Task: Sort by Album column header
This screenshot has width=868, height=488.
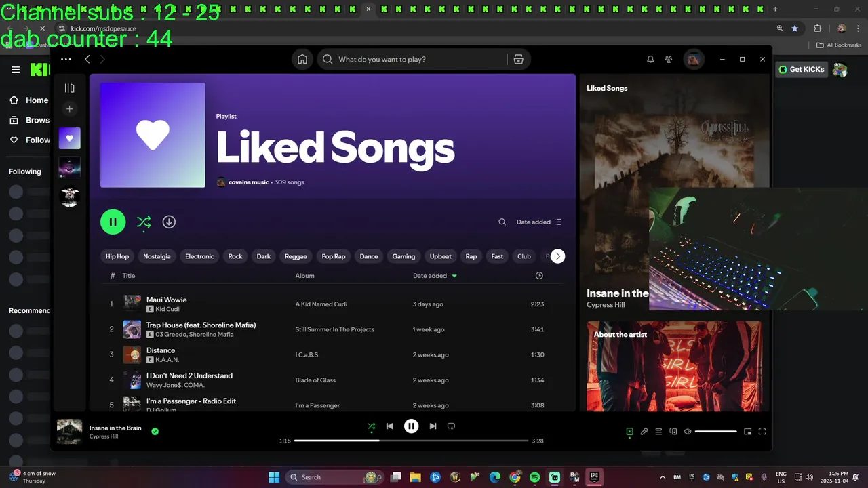Action: 304,276
